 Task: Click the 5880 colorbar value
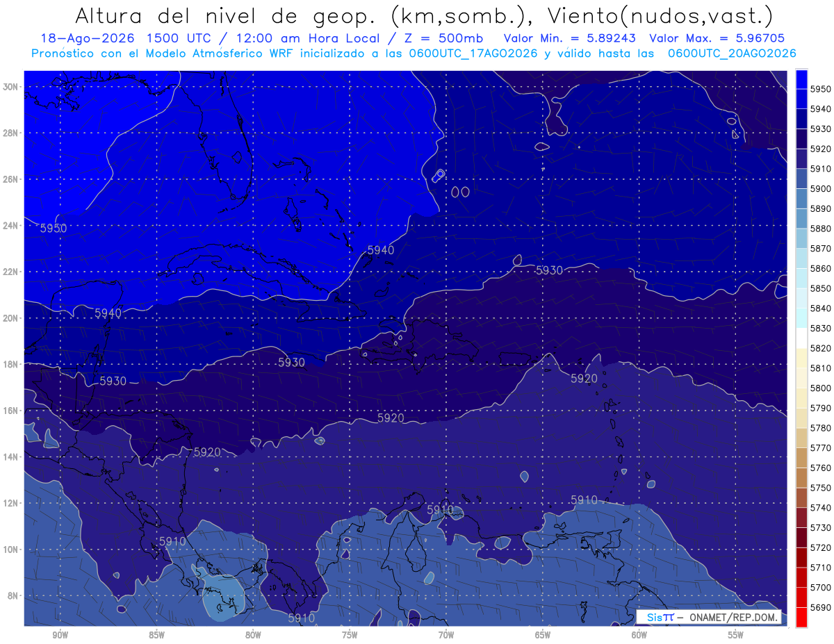[821, 229]
